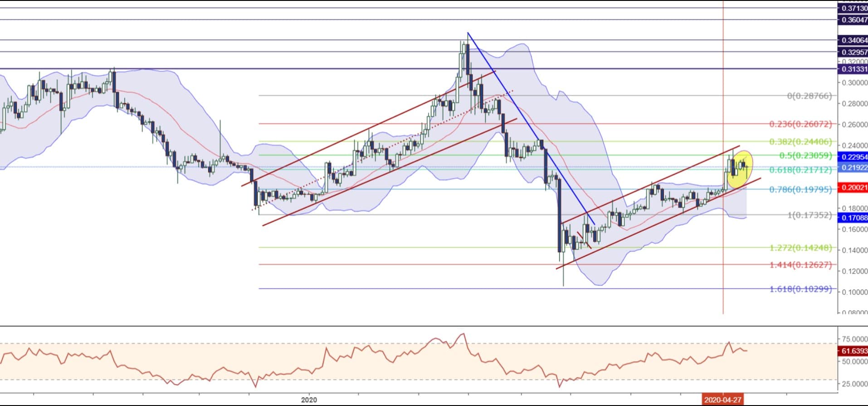Click the 0.382(0.24406) Fibonacci label
The image size is (868, 406).
800,142
